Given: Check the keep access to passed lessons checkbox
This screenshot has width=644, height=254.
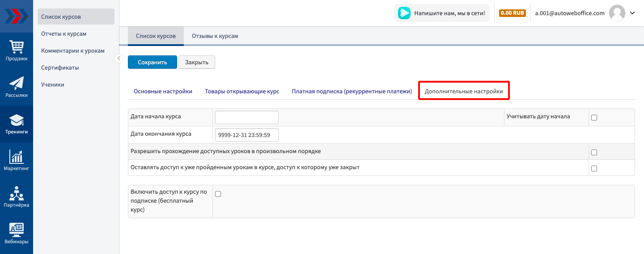Looking at the screenshot, I should pyautogui.click(x=594, y=169).
